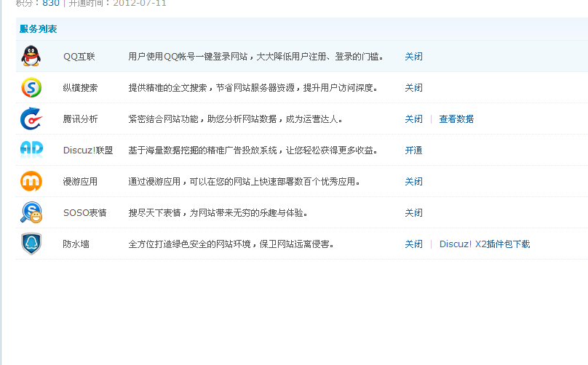Viewport: 588px width, 365px height.
Task: Open 查看数据 for 腾讯分析
Action: [x=456, y=119]
